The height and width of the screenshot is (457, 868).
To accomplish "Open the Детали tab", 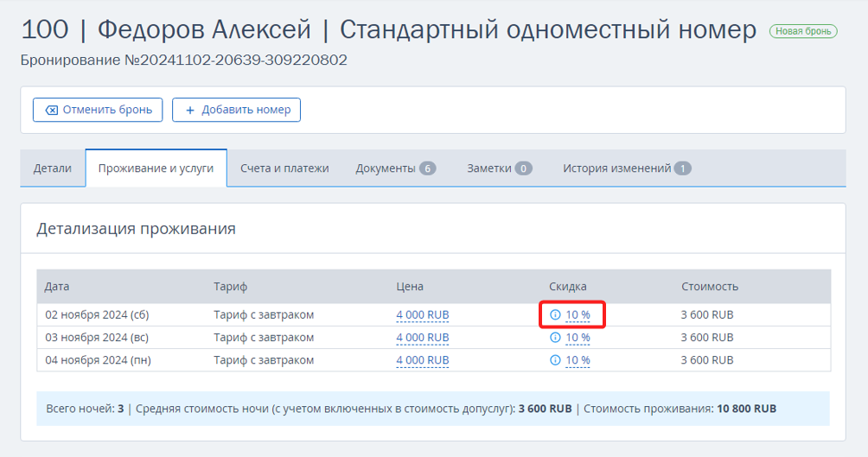I will tap(53, 168).
